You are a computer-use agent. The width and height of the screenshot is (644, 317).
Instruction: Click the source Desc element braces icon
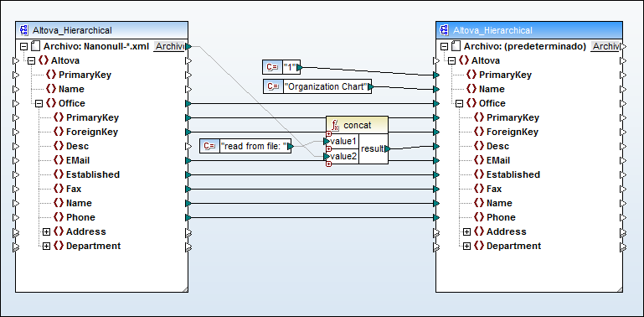pyautogui.click(x=59, y=146)
